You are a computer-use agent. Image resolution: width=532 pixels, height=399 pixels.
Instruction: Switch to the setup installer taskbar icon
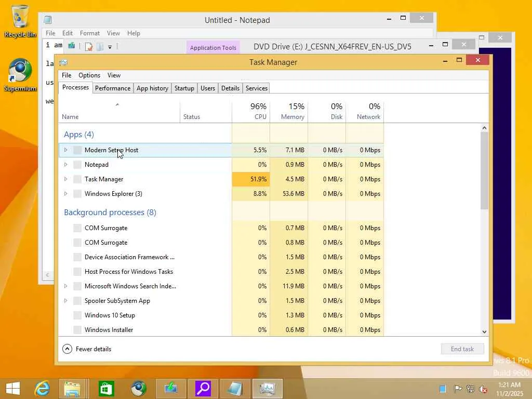170,389
